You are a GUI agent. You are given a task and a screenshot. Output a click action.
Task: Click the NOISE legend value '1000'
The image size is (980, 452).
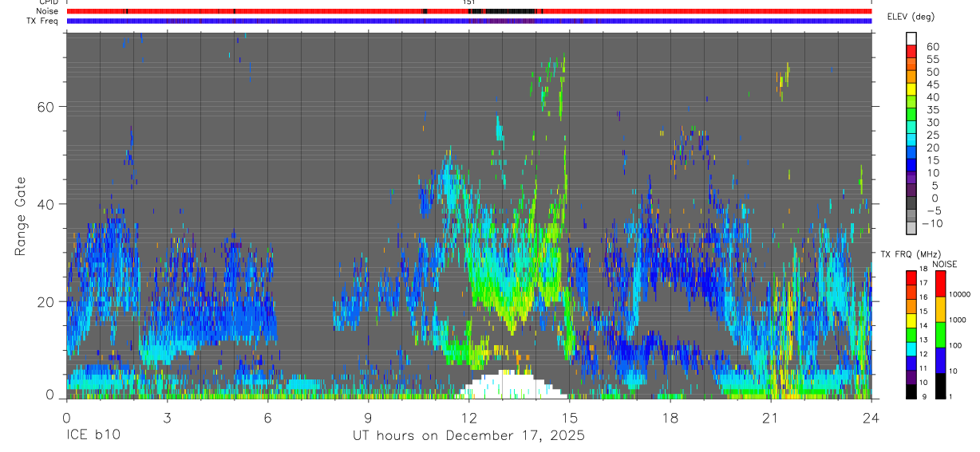click(x=958, y=320)
